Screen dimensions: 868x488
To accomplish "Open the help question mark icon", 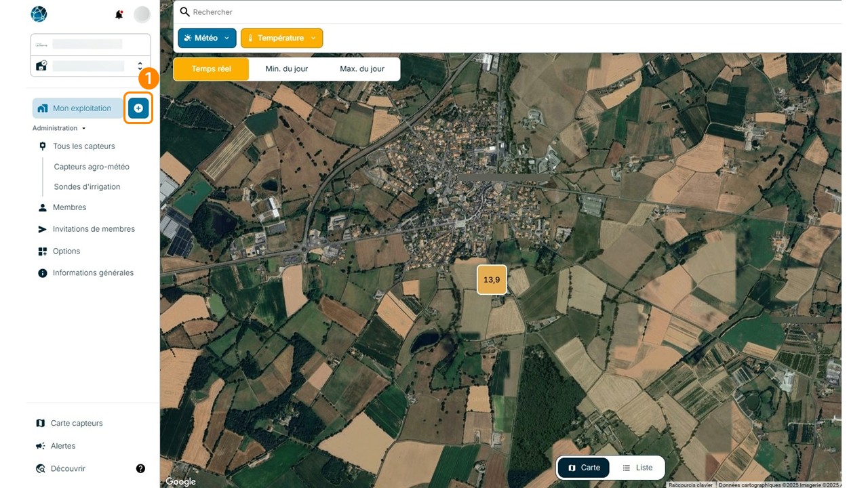I will pyautogui.click(x=140, y=468).
